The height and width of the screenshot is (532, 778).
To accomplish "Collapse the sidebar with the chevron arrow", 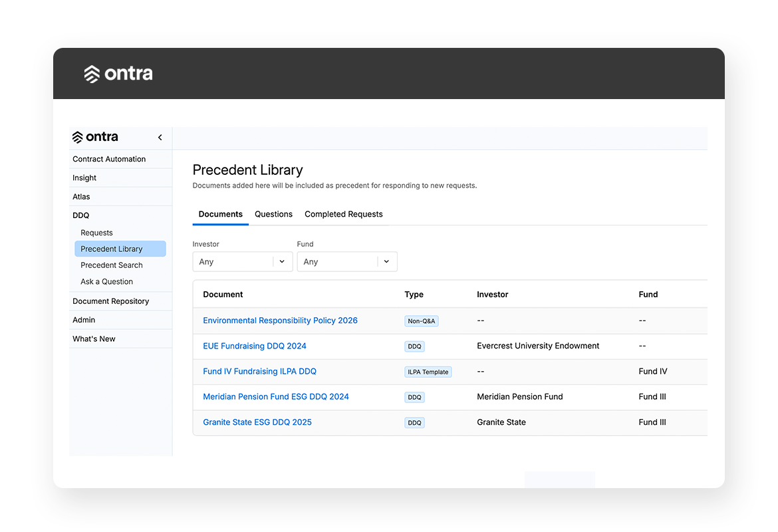I will pos(160,138).
